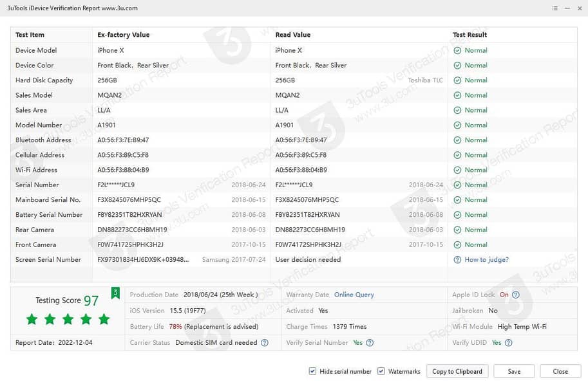Click the Normal check icon for Sales Area
The width and height of the screenshot is (588, 386).
pos(457,111)
